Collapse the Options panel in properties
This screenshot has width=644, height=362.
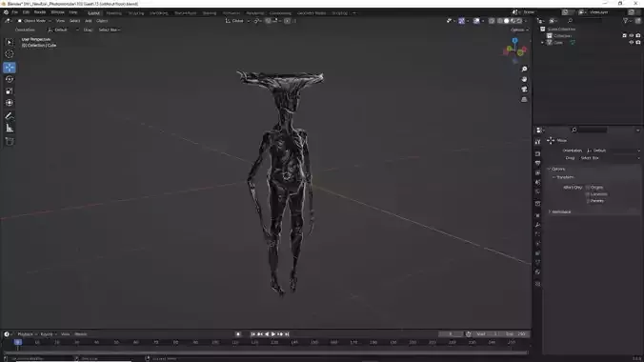pyautogui.click(x=556, y=170)
